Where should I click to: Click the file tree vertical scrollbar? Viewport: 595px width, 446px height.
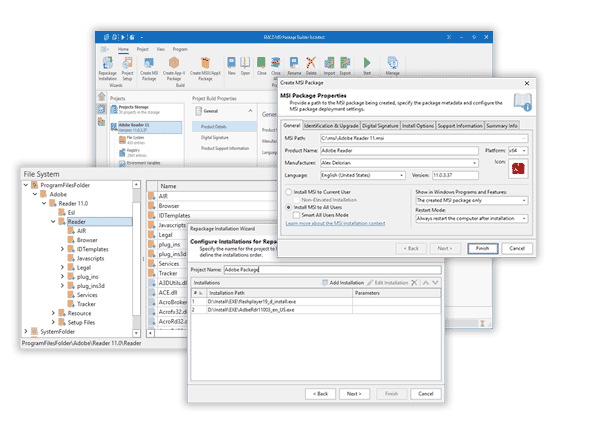point(136,258)
